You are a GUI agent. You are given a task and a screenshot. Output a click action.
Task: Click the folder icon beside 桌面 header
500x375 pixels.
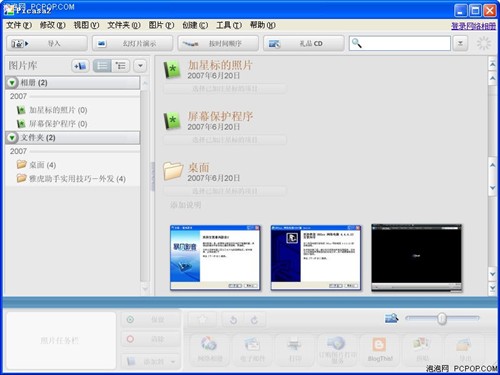click(173, 171)
